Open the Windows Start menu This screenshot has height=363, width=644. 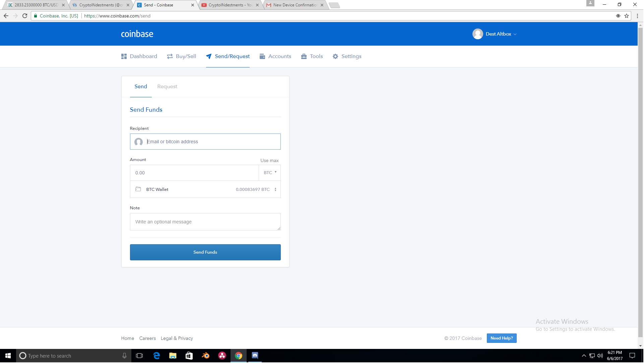click(8, 356)
